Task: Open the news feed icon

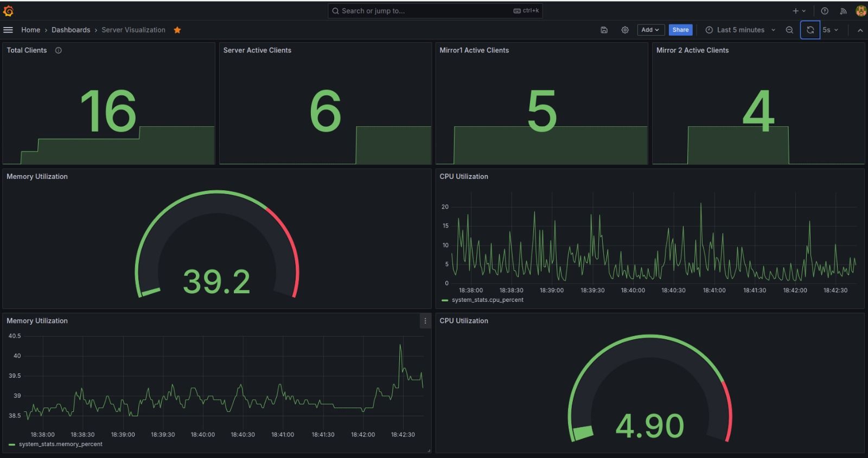Action: pyautogui.click(x=843, y=11)
